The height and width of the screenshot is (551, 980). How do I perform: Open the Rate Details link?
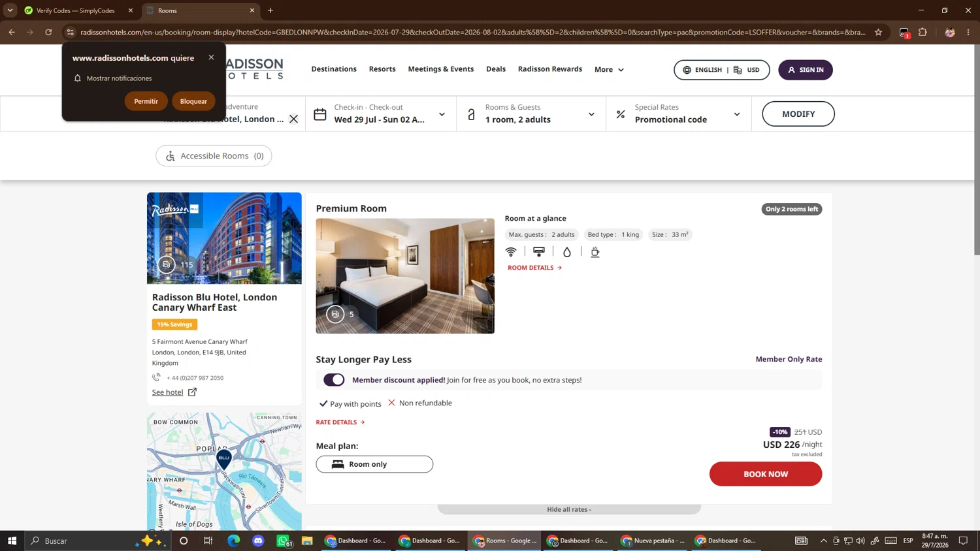(340, 422)
